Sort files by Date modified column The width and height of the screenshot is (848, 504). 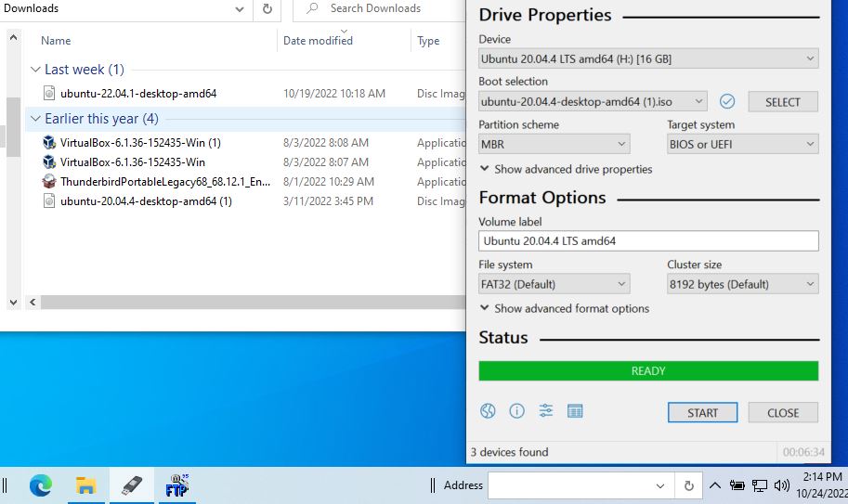pyautogui.click(x=318, y=41)
